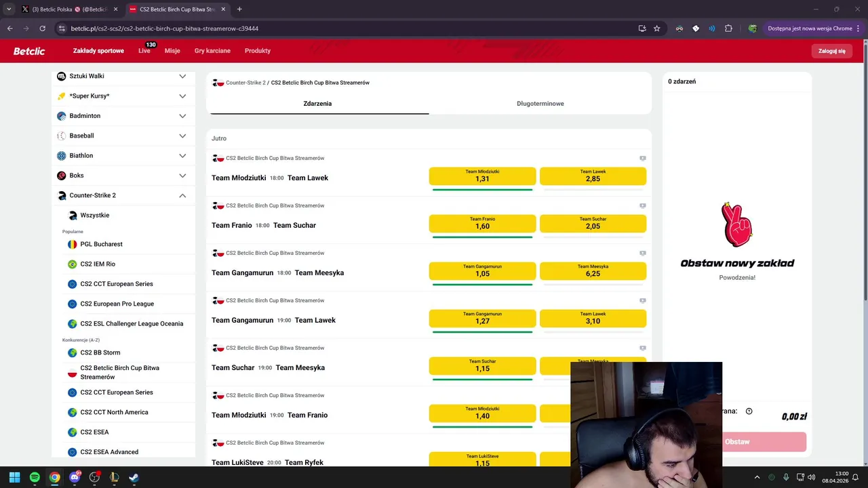Viewport: 868px width, 488px height.
Task: Bookmark this page with the star icon
Action: (x=656, y=28)
